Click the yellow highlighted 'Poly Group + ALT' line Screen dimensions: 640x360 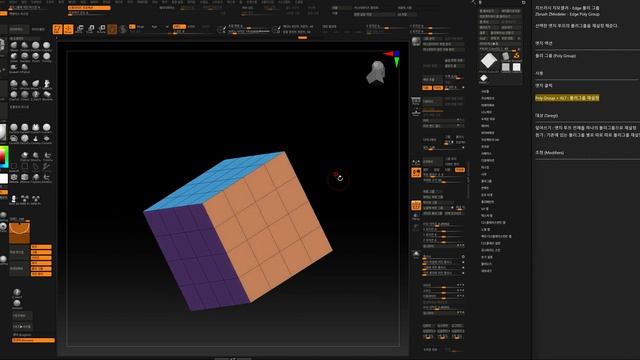[x=567, y=98]
